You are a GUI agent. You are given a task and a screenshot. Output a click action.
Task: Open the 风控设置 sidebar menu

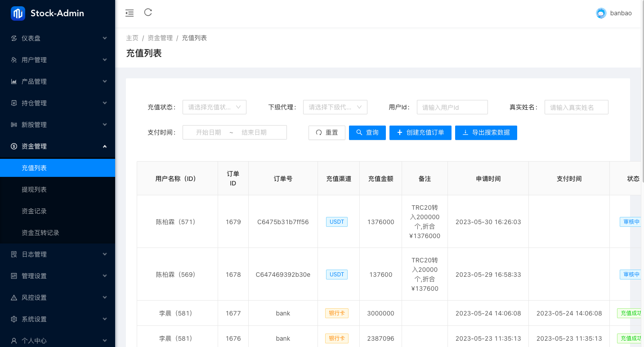coord(58,297)
